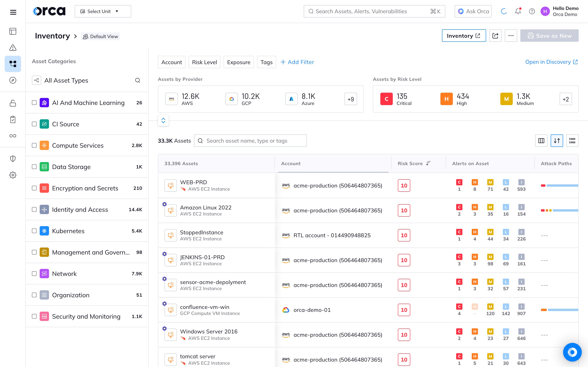Click WEB-PRD attack paths bar
Image resolution: width=588 pixels, height=367 pixels.
[559, 185]
